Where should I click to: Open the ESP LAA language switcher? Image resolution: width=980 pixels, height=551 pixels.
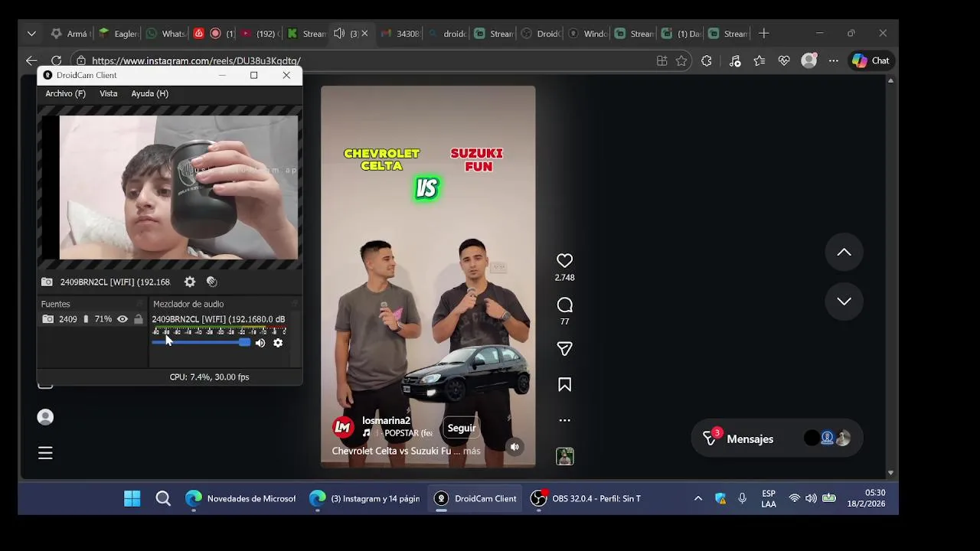tap(769, 499)
